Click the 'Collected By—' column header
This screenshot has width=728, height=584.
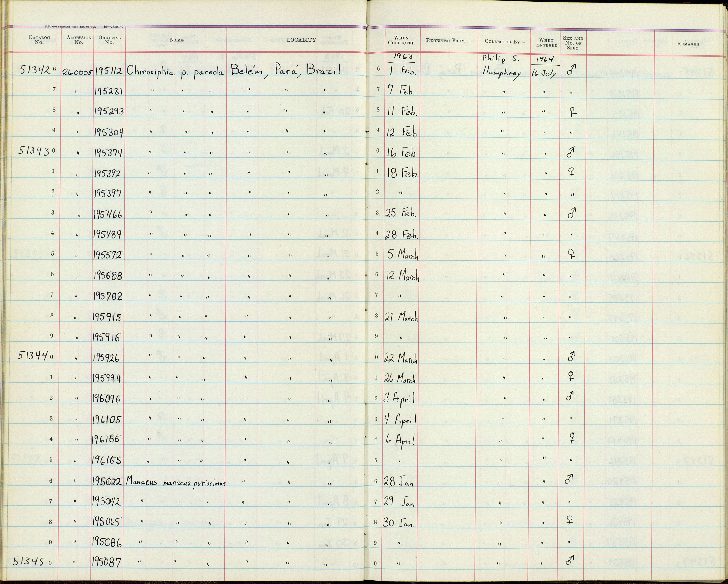[x=505, y=41]
